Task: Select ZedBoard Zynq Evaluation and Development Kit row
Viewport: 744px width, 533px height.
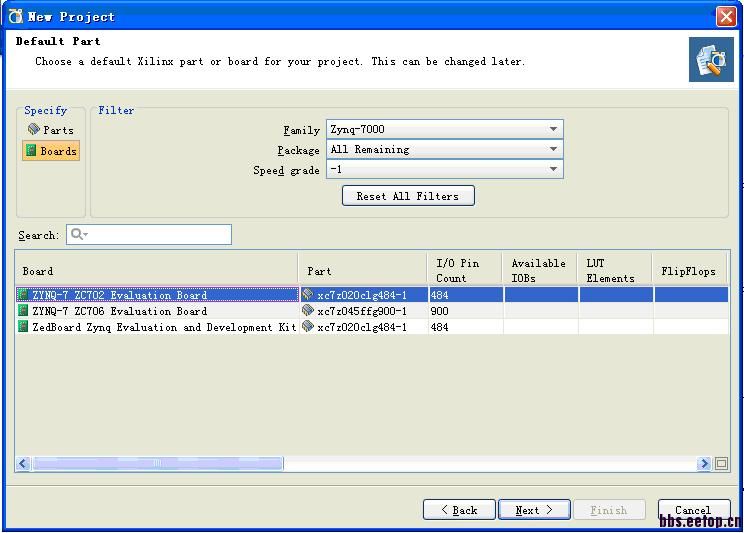Action: point(372,327)
